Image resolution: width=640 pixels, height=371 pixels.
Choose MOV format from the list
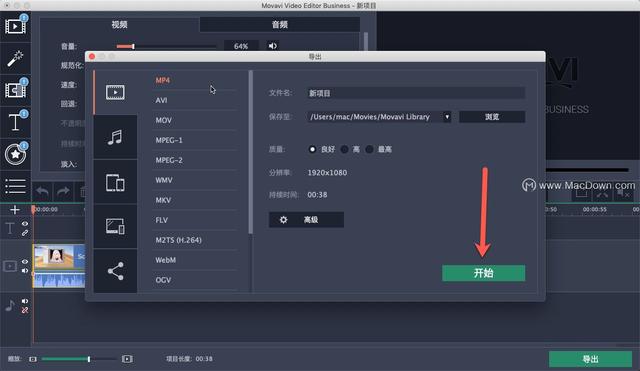[x=163, y=120]
